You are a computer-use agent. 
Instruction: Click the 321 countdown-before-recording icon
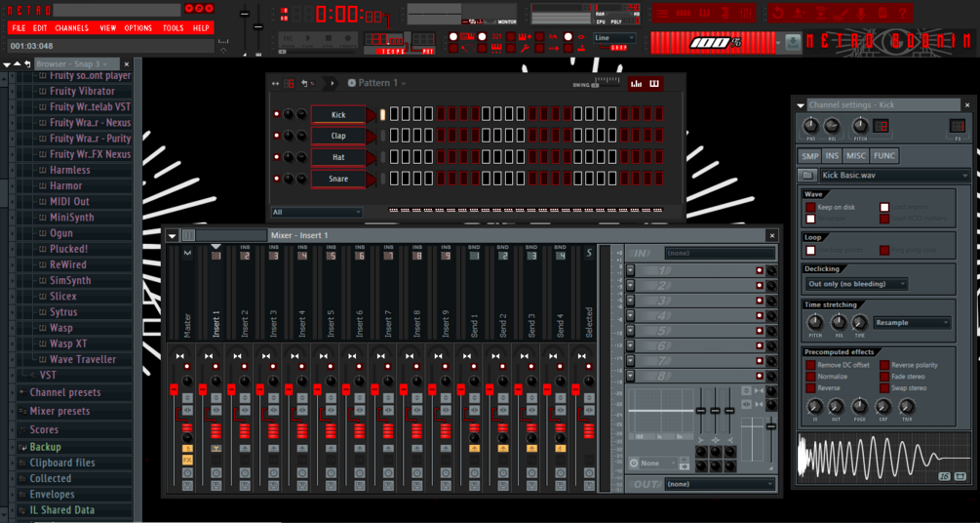[496, 36]
